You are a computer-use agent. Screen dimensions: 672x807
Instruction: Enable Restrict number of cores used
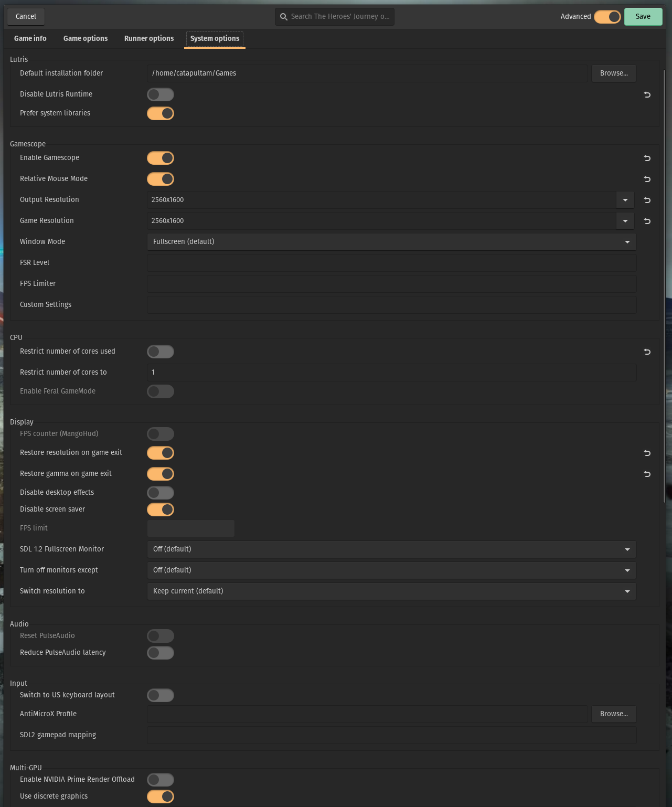(161, 352)
